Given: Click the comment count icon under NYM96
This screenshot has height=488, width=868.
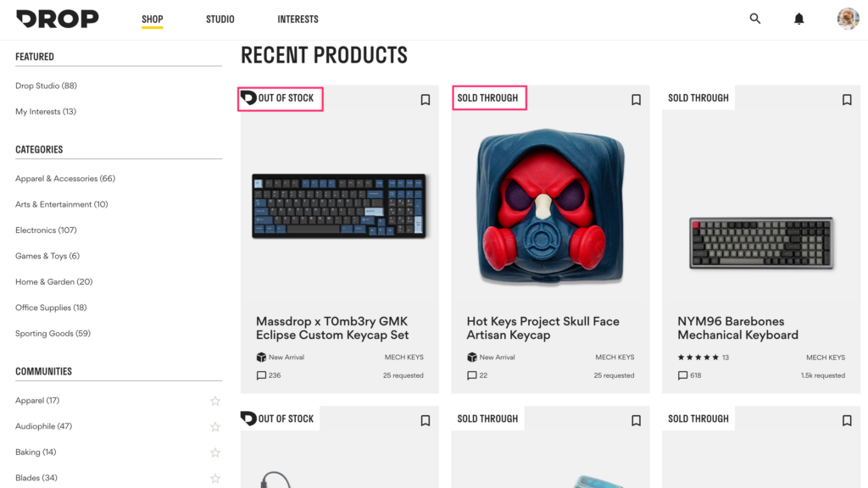Looking at the screenshot, I should (682, 374).
